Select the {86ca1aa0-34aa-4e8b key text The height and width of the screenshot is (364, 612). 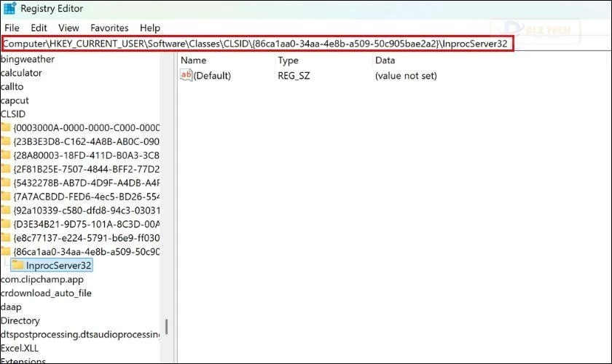coord(86,252)
